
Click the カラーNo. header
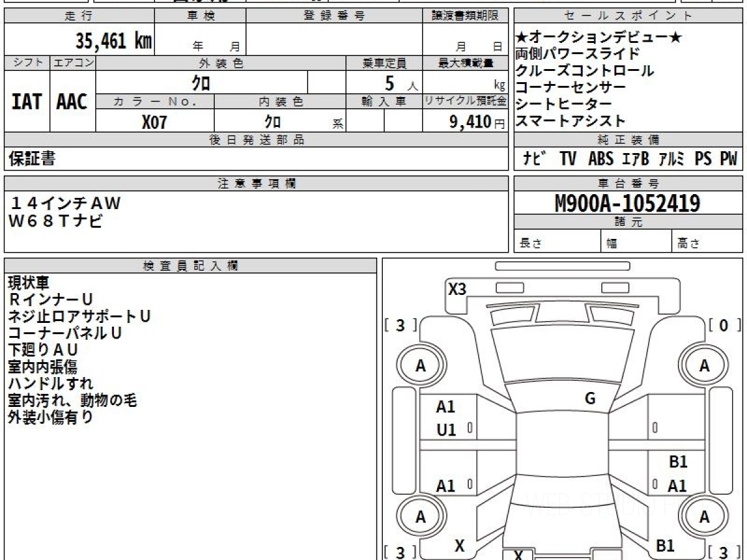tap(155, 101)
